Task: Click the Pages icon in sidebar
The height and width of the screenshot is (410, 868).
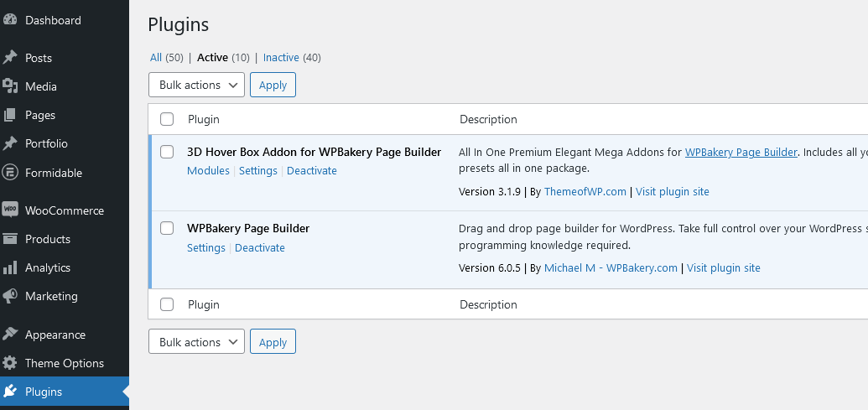Action: pyautogui.click(x=10, y=115)
